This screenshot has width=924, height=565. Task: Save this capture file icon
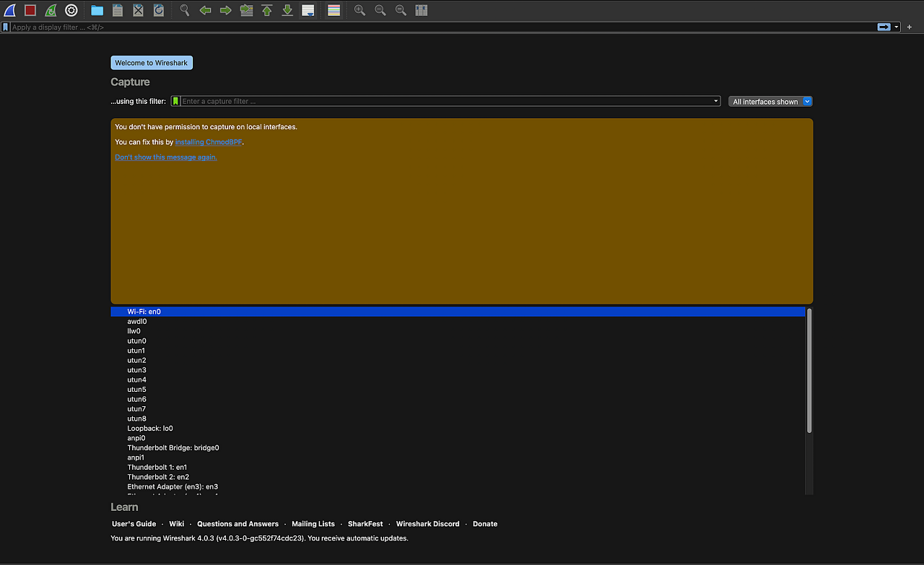118,10
